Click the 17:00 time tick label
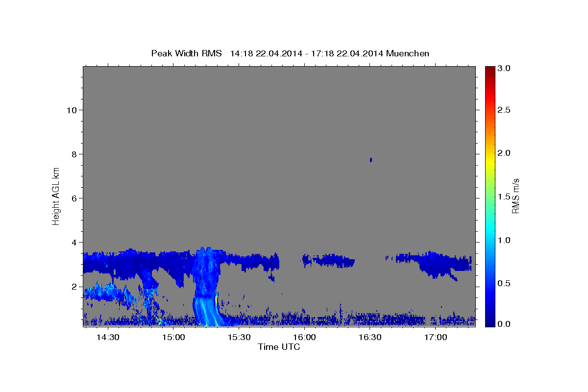This screenshot has width=588, height=392. pos(436,338)
